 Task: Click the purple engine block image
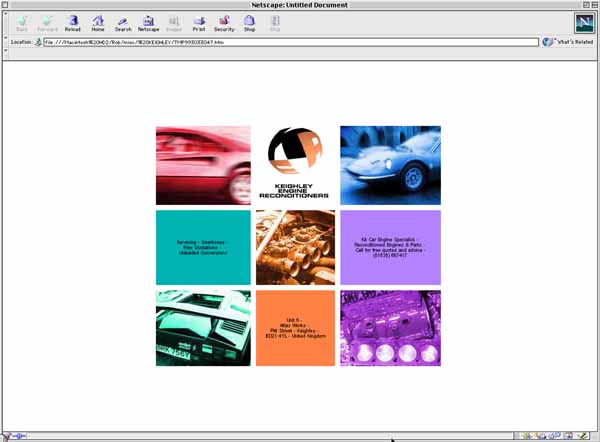click(x=390, y=328)
